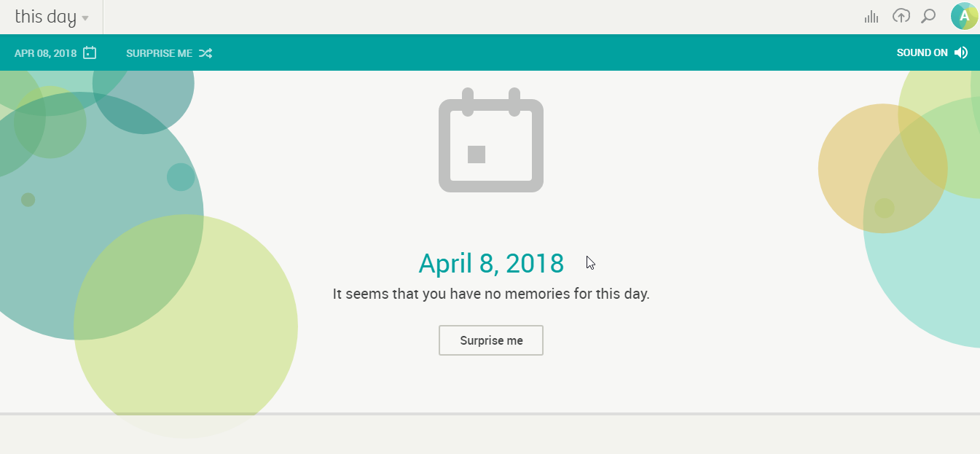The width and height of the screenshot is (980, 454).
Task: Open search with the magnifier icon
Action: tap(928, 16)
